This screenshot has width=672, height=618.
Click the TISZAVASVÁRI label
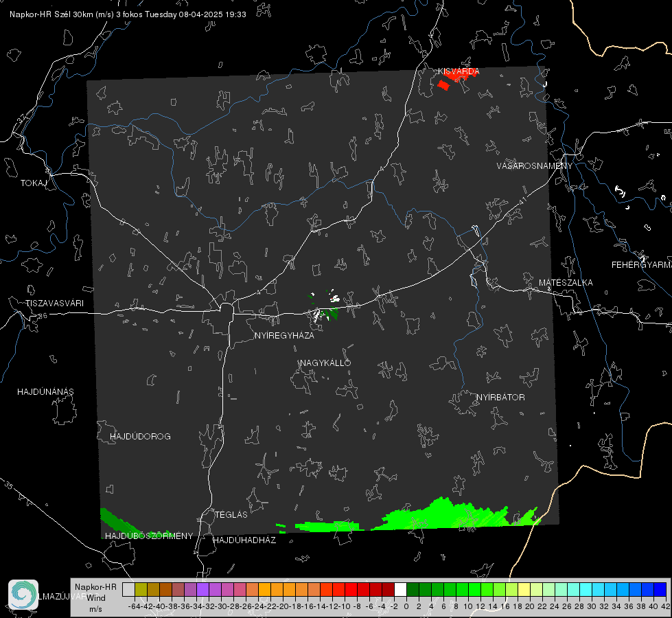click(54, 304)
